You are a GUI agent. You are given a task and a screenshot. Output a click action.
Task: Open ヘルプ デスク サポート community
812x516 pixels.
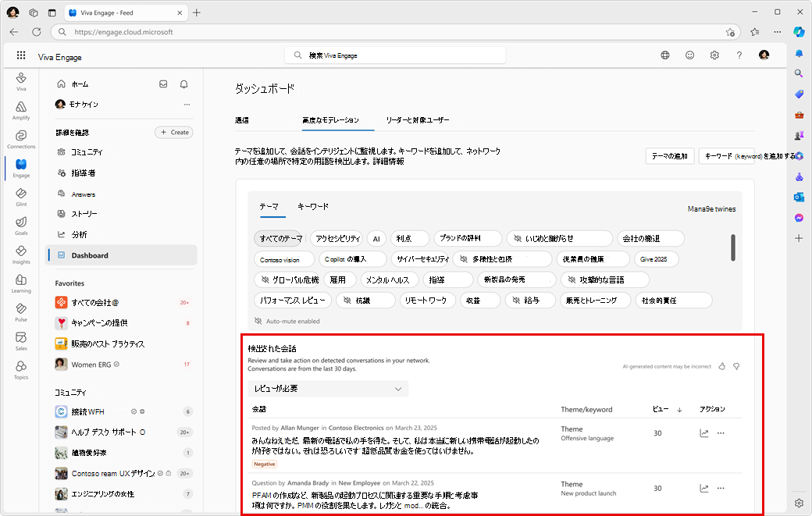coord(124,432)
